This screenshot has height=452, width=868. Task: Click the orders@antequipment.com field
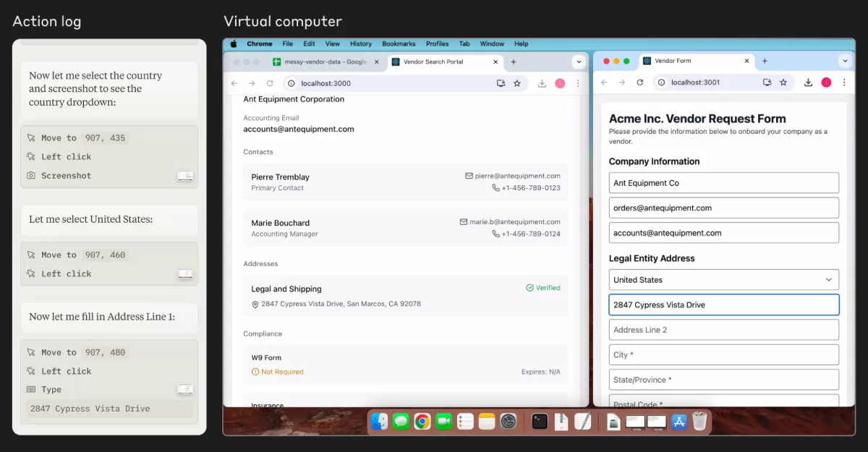click(x=724, y=208)
